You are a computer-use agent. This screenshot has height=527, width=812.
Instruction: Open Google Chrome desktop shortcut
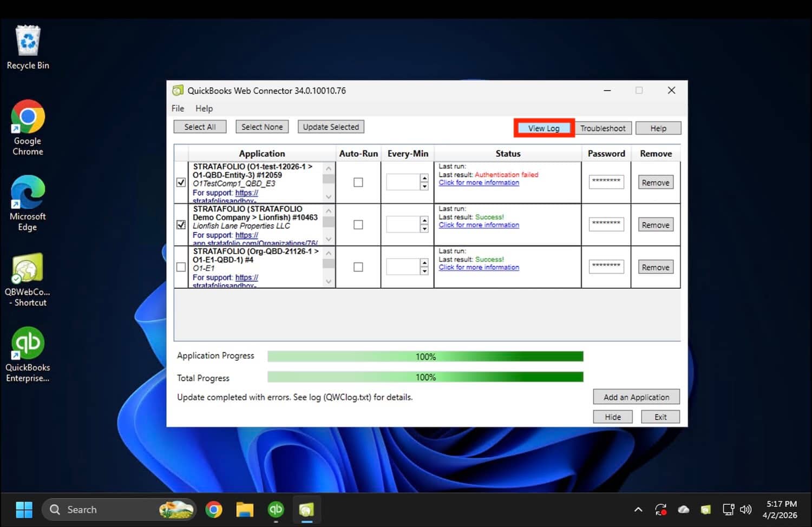click(x=28, y=117)
